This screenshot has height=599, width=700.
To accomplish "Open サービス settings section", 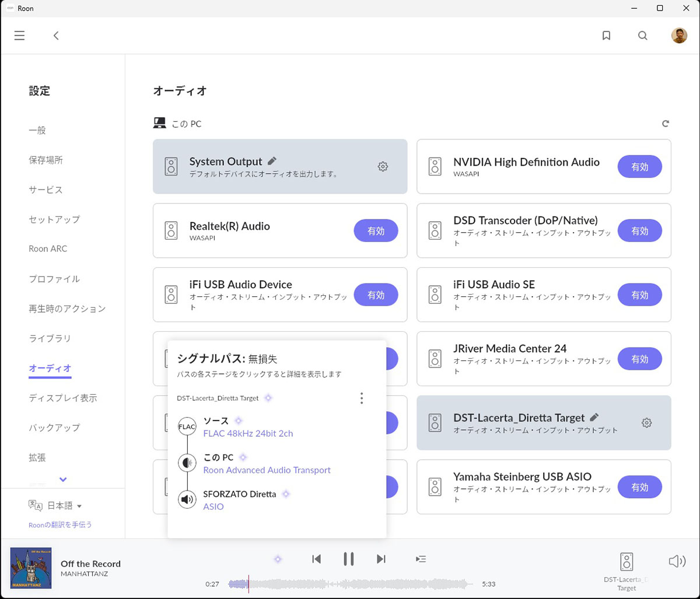I will tap(45, 190).
